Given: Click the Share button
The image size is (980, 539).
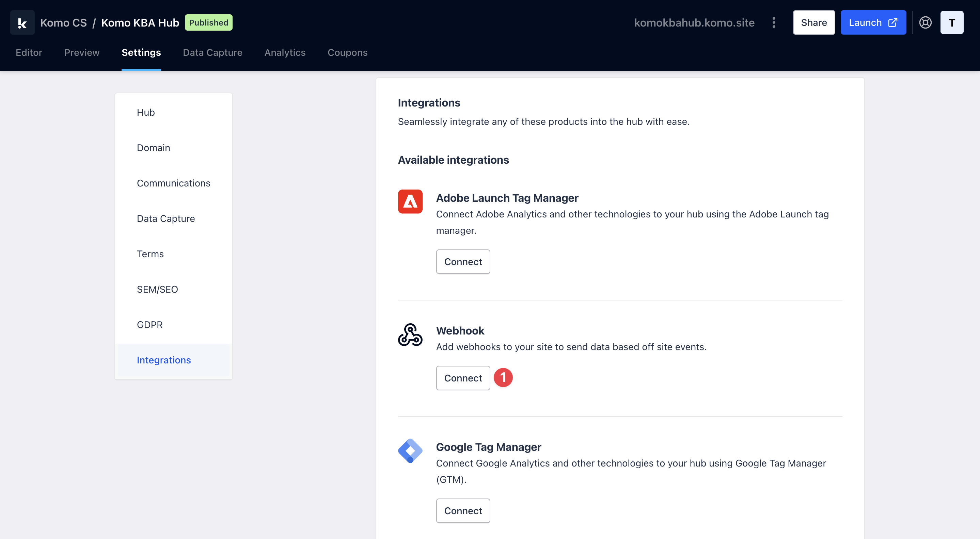Looking at the screenshot, I should 814,23.
